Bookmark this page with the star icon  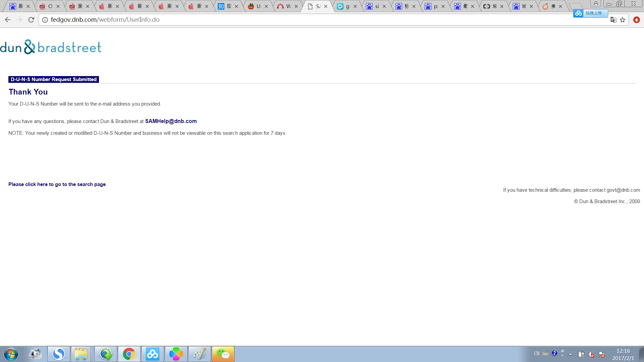click(623, 20)
